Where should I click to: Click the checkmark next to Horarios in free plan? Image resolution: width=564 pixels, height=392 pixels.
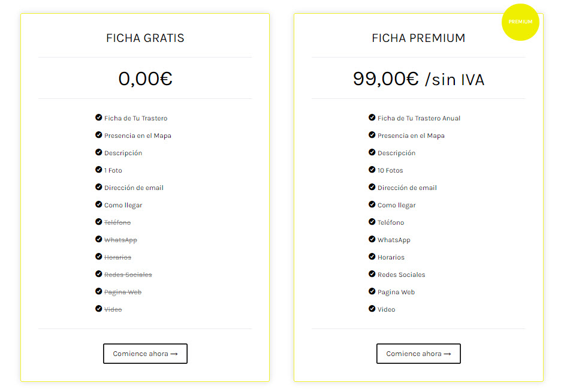click(x=98, y=257)
